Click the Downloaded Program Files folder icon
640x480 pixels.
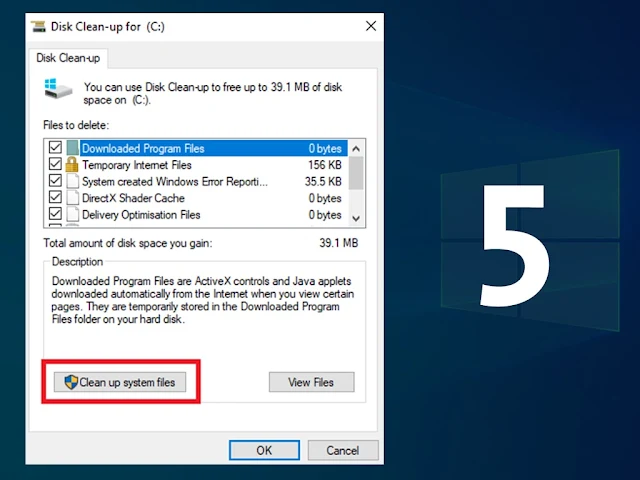click(x=72, y=148)
